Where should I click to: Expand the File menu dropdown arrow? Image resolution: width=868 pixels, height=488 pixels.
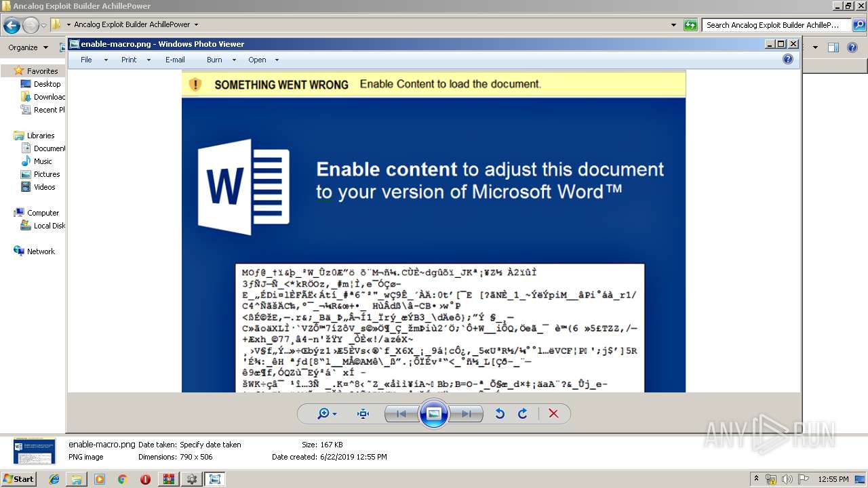coord(106,60)
